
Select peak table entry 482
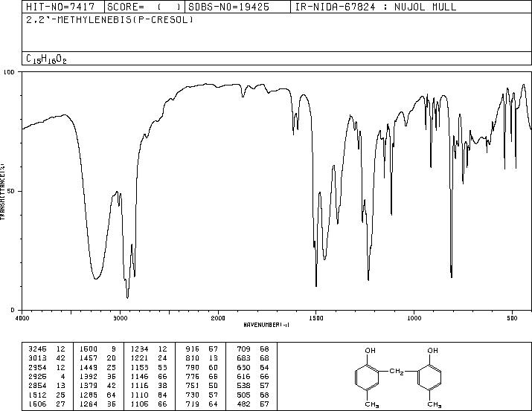(243, 404)
